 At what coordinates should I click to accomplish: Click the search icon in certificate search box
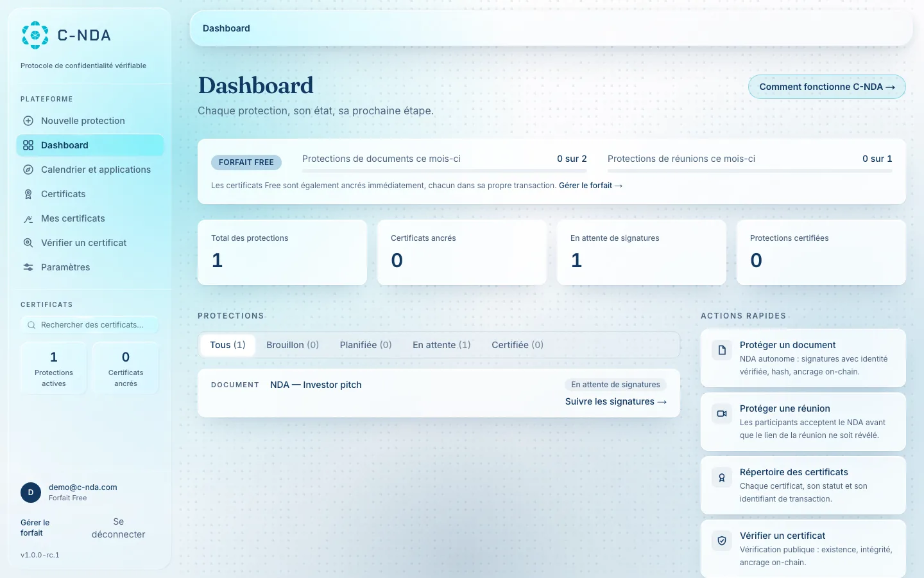[x=31, y=325]
